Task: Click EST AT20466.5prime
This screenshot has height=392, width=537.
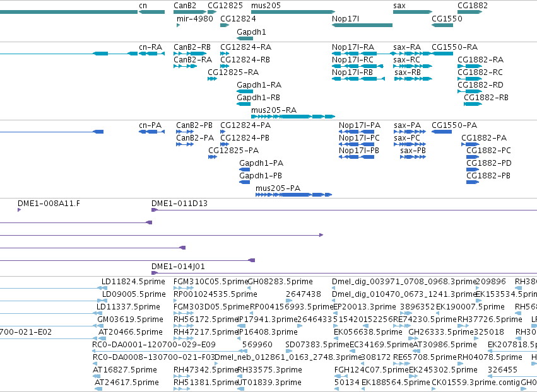Action: (x=131, y=332)
